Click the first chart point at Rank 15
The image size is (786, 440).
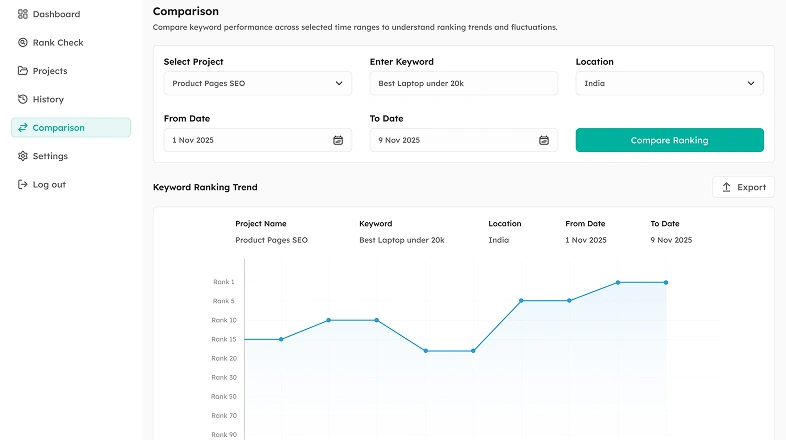click(281, 339)
